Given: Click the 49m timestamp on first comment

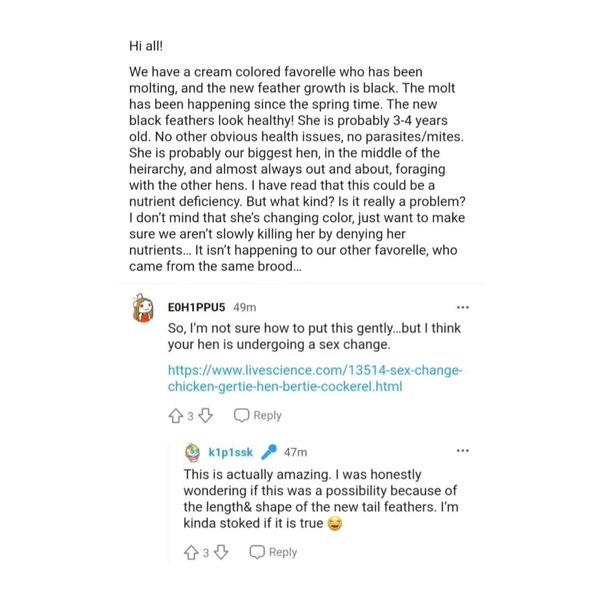Looking at the screenshot, I should click(x=245, y=307).
